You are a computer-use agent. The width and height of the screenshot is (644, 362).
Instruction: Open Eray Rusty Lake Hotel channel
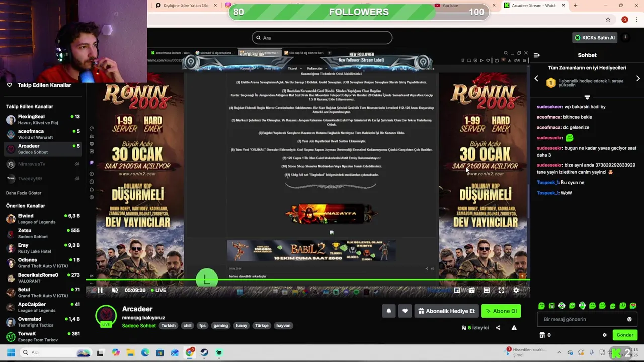(43, 248)
